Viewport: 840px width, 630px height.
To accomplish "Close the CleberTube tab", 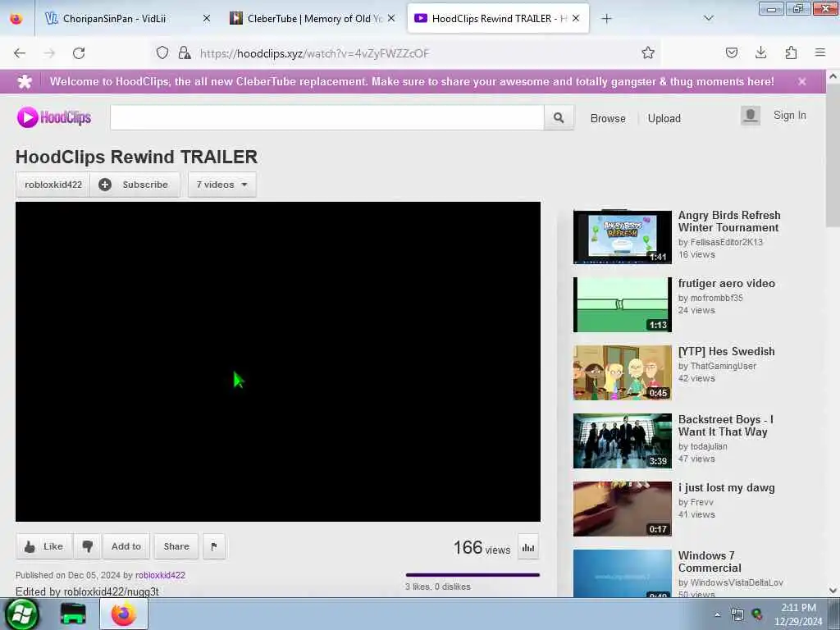I will [x=391, y=18].
